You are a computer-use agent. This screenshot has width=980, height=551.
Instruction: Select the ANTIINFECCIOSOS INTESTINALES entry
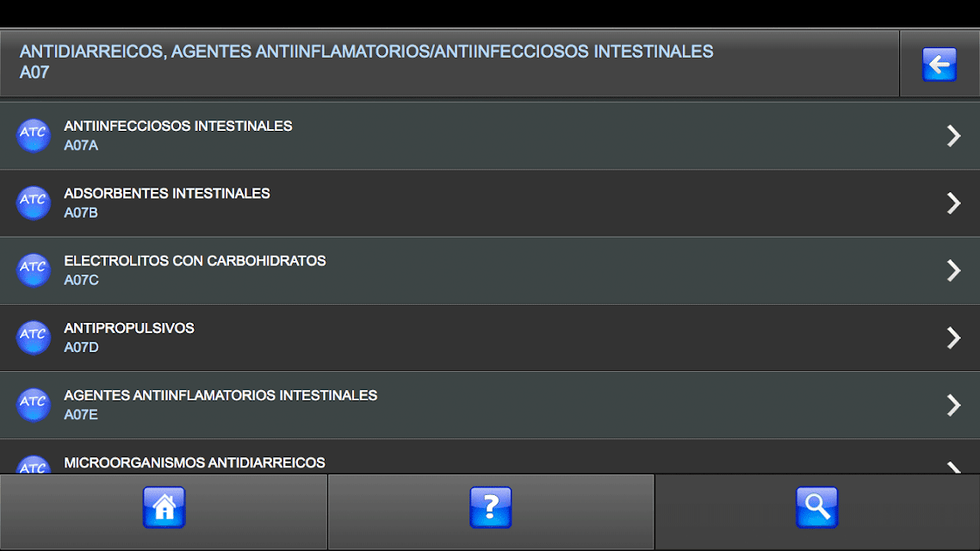(x=490, y=135)
